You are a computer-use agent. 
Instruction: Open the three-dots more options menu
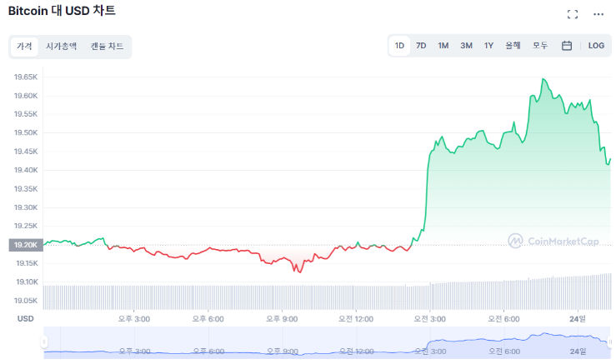tap(598, 14)
